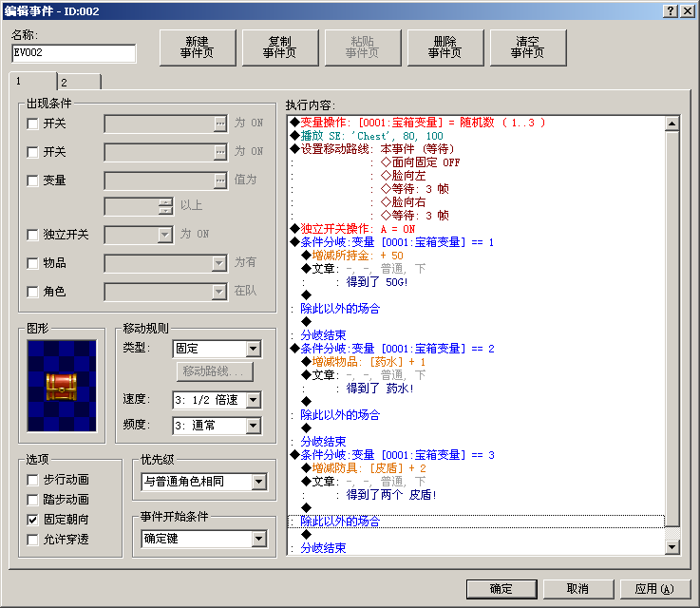
Task: Open the 优先级 priority dropdown
Action: 259,482
